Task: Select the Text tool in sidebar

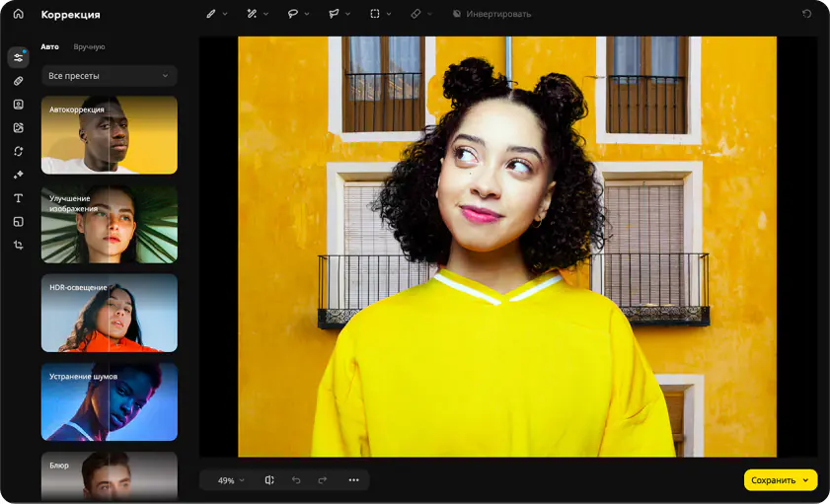Action: tap(19, 198)
